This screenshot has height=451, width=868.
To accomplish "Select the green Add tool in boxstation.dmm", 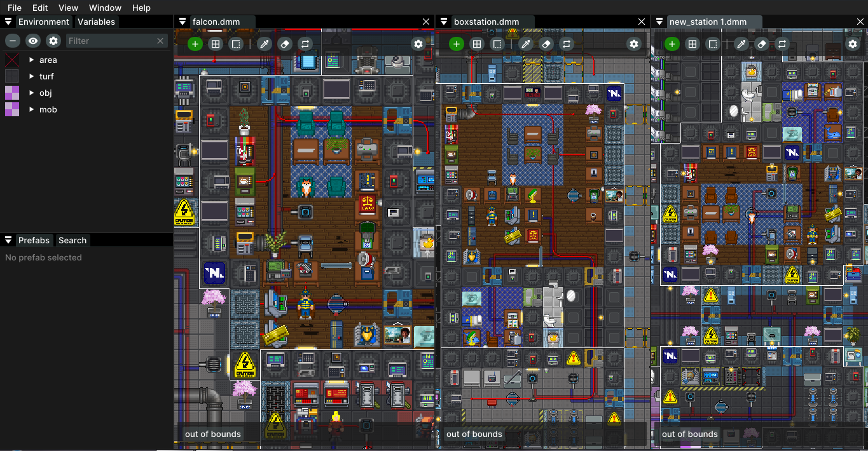I will pos(457,44).
